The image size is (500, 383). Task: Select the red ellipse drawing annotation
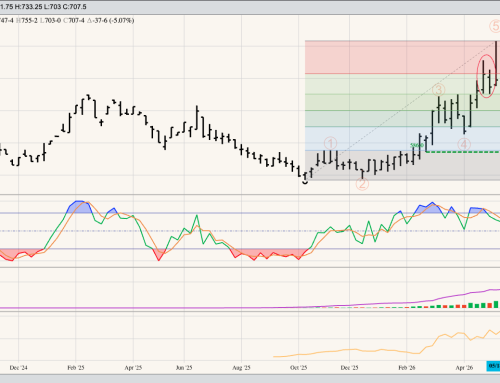(486, 76)
